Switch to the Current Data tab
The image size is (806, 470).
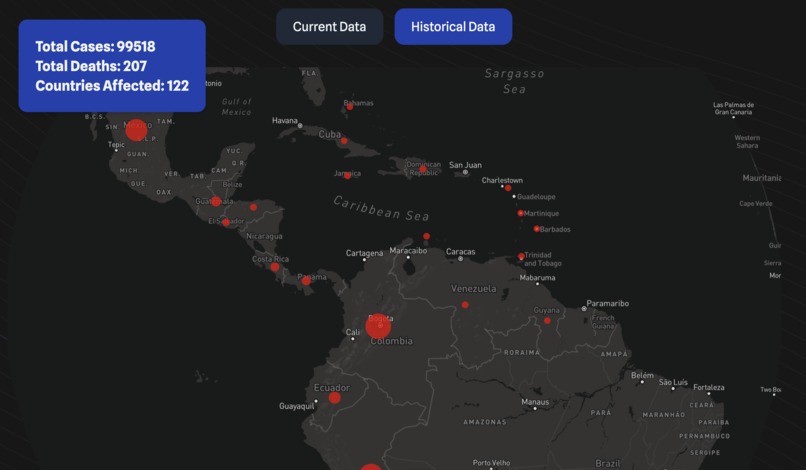point(329,27)
